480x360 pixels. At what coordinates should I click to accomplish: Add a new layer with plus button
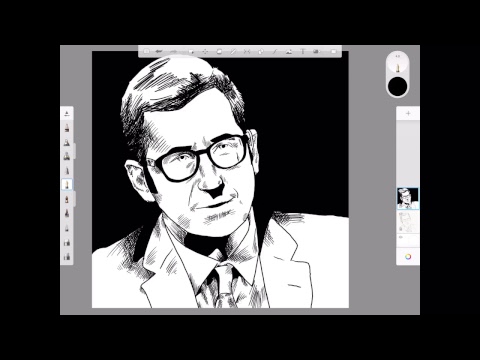pos(408,114)
